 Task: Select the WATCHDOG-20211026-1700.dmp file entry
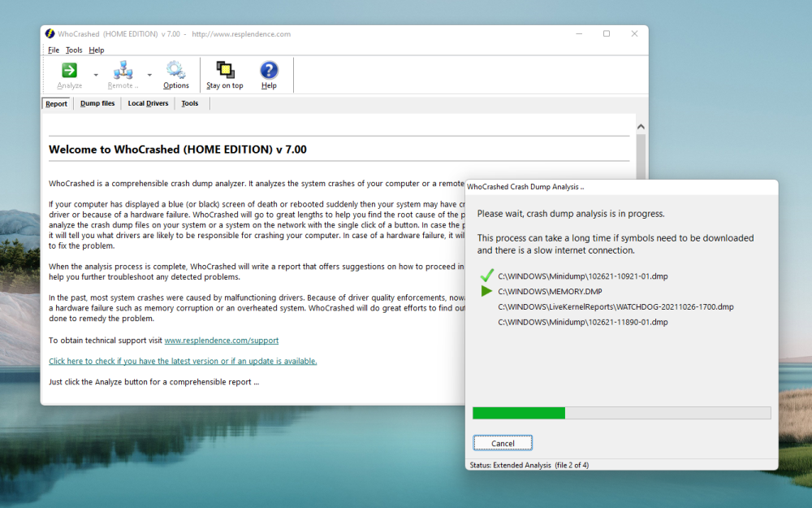click(615, 307)
